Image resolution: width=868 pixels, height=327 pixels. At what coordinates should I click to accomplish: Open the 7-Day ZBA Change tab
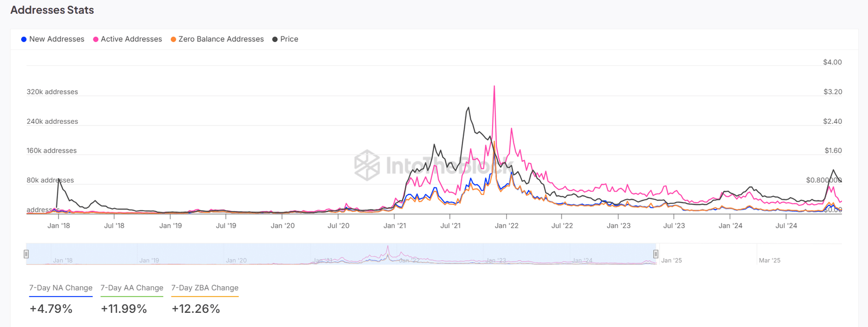205,288
